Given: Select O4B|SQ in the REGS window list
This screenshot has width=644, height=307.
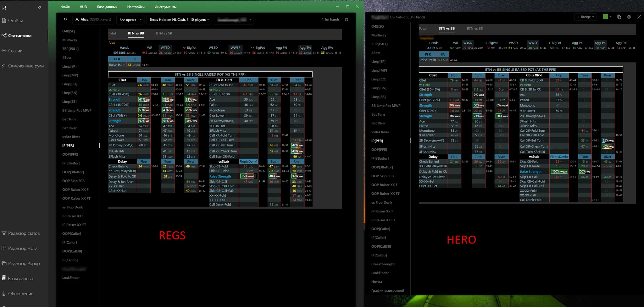Looking at the screenshot, I should 69,31.
